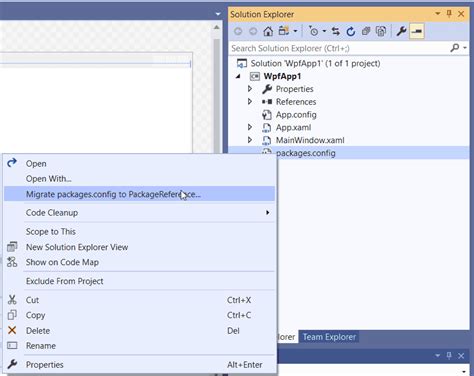The height and width of the screenshot is (376, 474).
Task: Choose Cut from the context menu
Action: [139, 300]
